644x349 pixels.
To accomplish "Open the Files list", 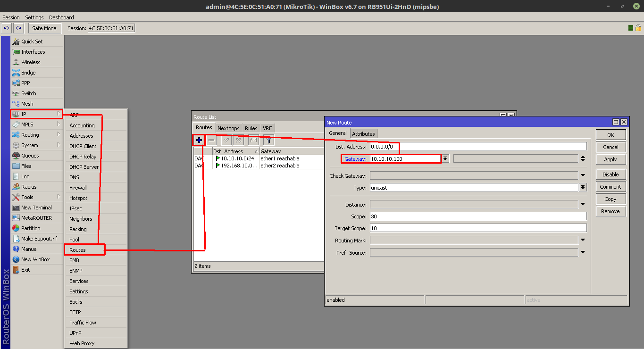I will tap(37, 166).
